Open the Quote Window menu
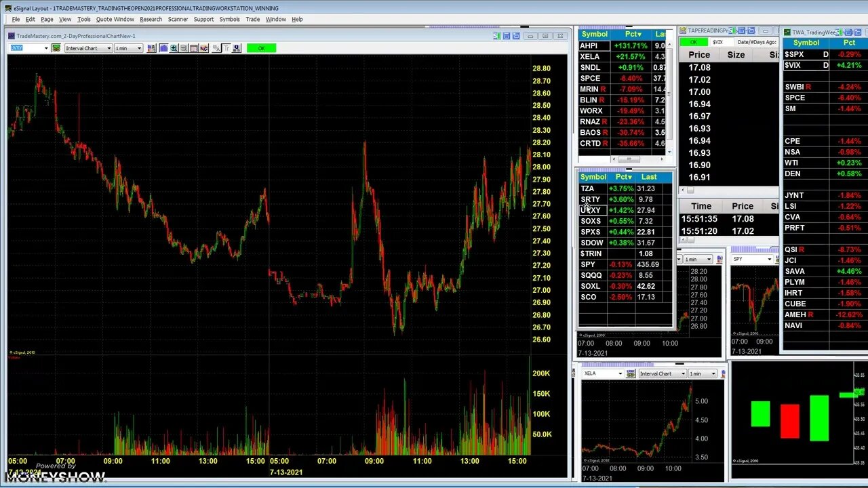The height and width of the screenshot is (488, 868). 115,19
